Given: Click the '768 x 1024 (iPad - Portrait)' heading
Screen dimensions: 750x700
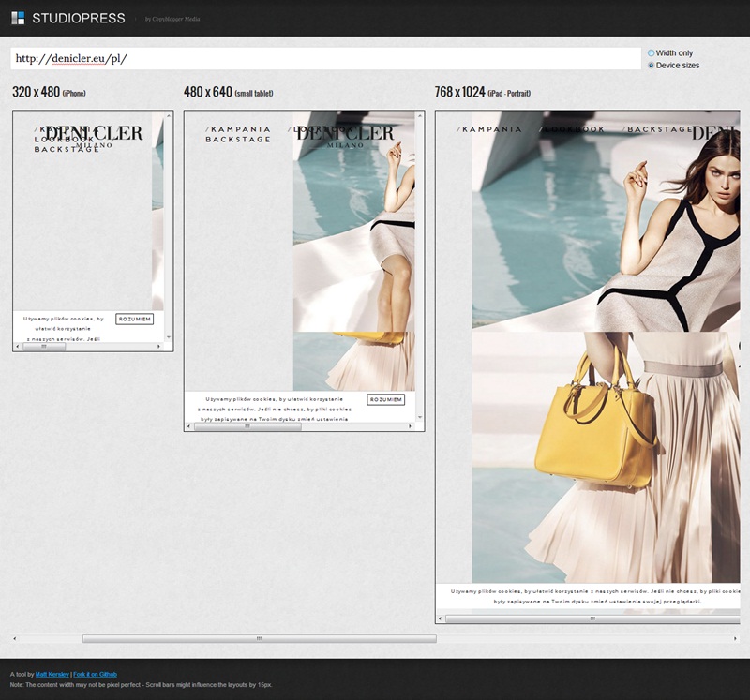Looking at the screenshot, I should [483, 92].
